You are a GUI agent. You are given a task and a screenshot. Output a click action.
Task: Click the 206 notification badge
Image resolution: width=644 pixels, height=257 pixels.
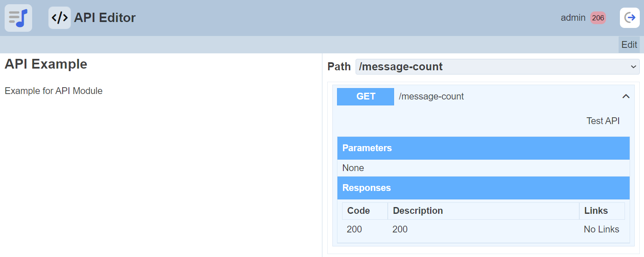(598, 18)
